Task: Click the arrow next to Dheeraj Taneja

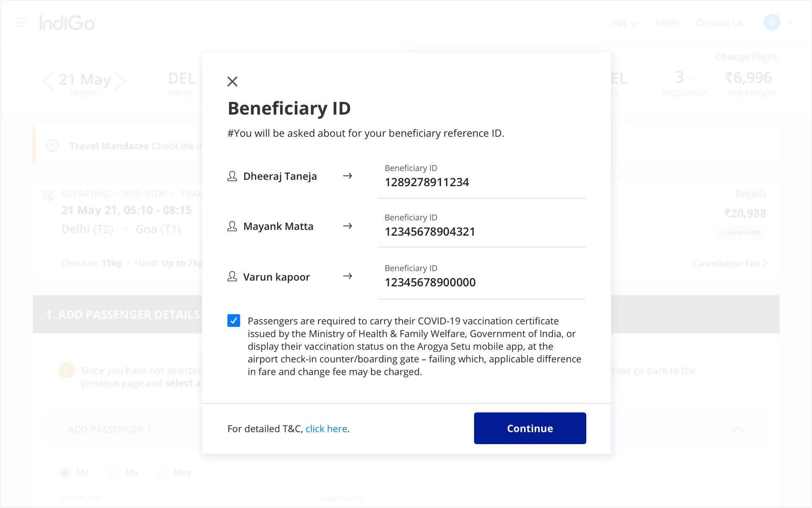Action: pos(348,176)
